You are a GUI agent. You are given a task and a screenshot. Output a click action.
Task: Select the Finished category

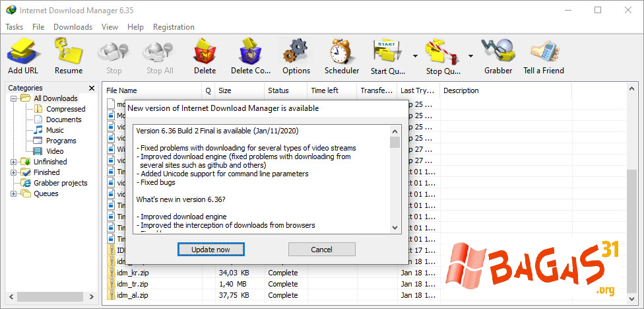[46, 172]
